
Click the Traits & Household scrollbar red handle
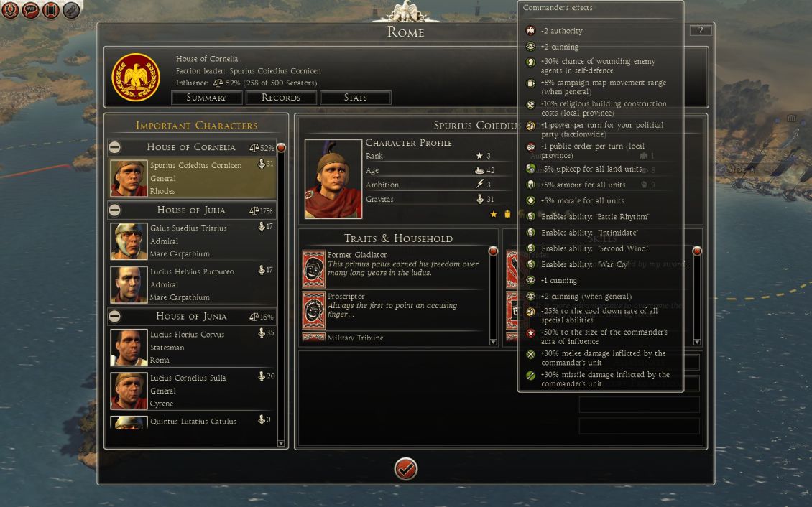coord(493,251)
